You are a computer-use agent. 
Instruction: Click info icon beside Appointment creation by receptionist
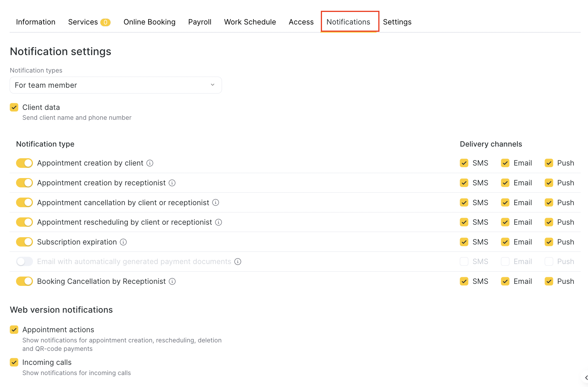172,183
